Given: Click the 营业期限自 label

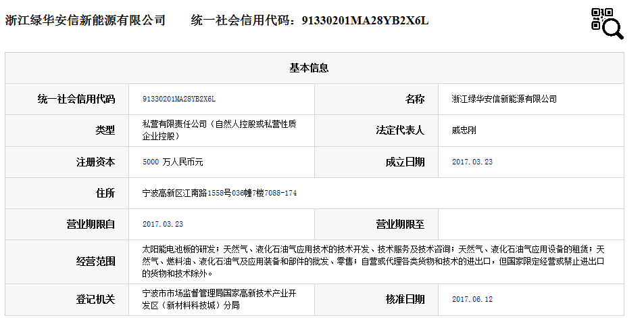Looking at the screenshot, I should click(91, 224).
